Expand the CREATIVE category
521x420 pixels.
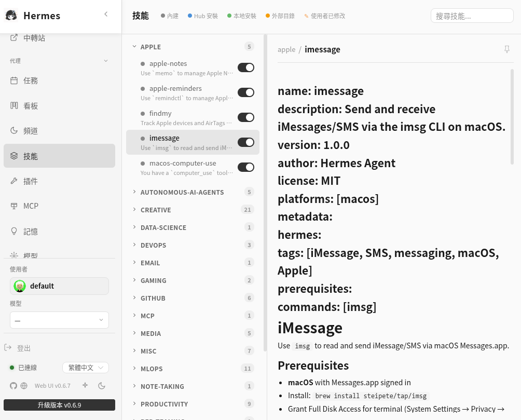pyautogui.click(x=193, y=210)
